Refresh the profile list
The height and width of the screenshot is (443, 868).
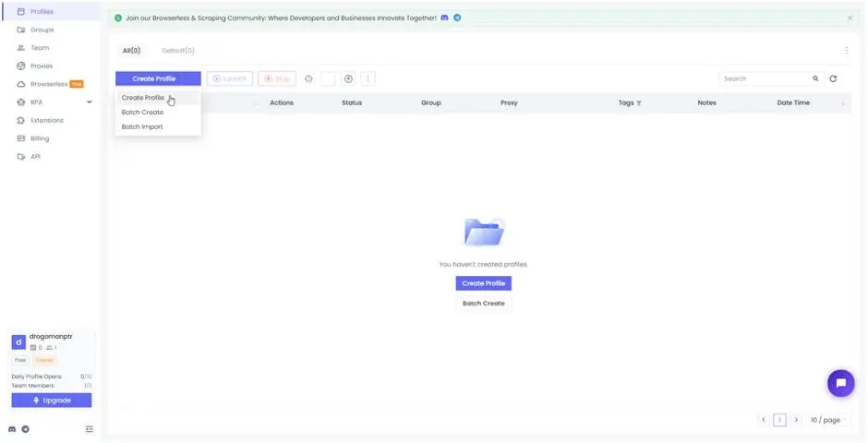(x=833, y=78)
